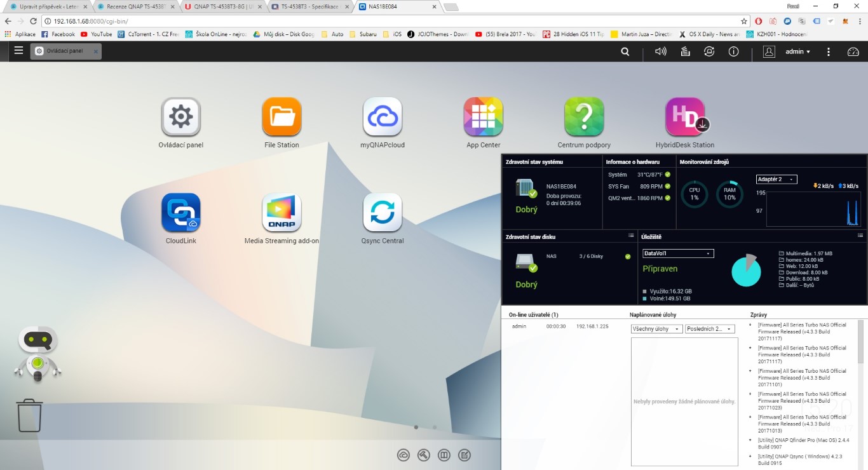This screenshot has width=868, height=470.
Task: Open the Subaru bookmarks folder
Action: (362, 34)
